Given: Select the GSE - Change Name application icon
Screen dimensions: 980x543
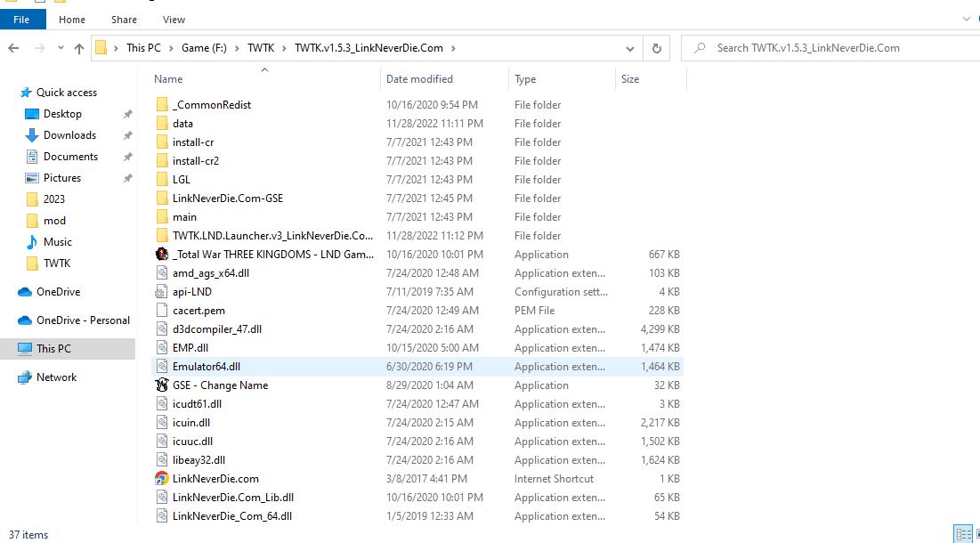Looking at the screenshot, I should (x=161, y=385).
